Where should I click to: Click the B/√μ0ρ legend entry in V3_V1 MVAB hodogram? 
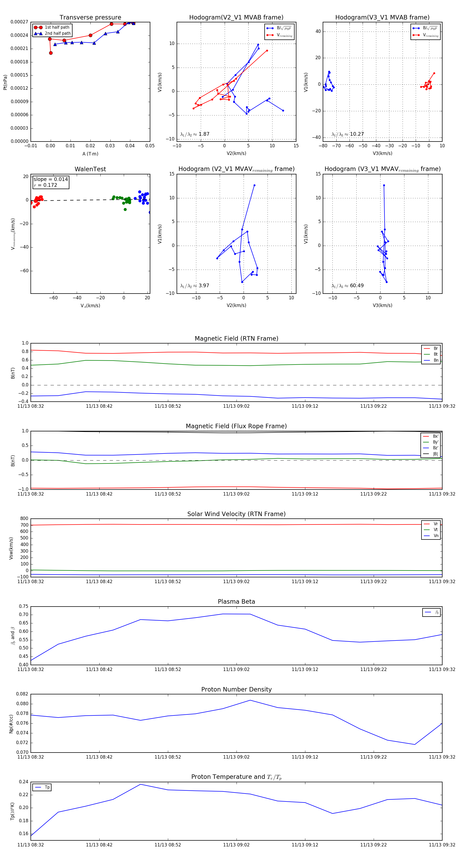(425, 28)
